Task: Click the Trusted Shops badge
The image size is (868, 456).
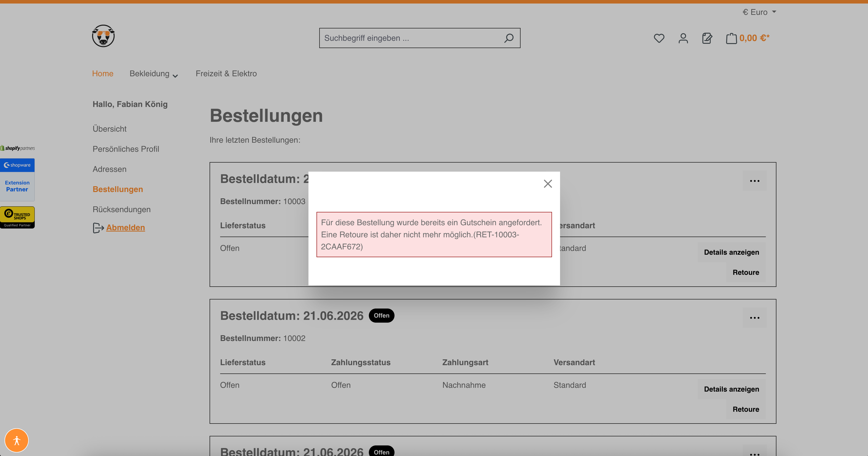Action: (17, 217)
